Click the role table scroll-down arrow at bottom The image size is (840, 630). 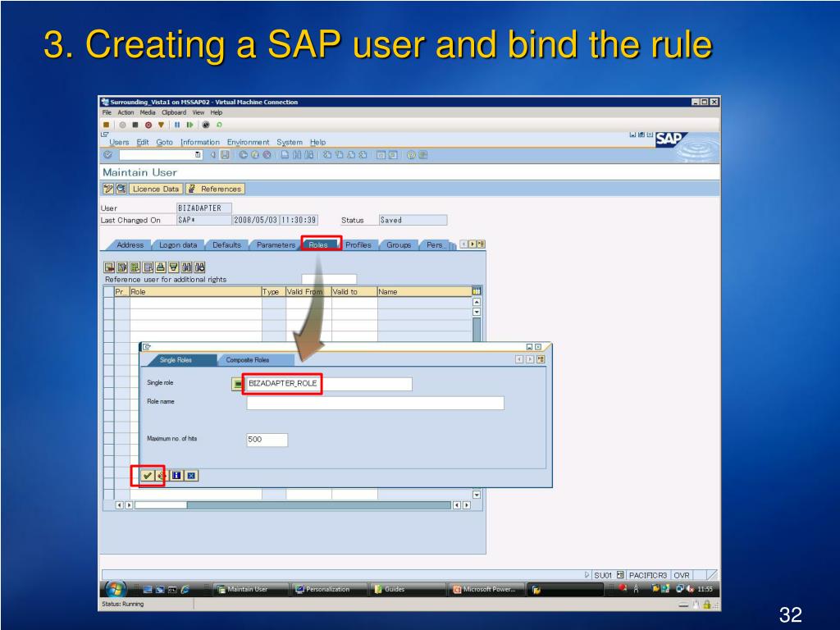[477, 495]
